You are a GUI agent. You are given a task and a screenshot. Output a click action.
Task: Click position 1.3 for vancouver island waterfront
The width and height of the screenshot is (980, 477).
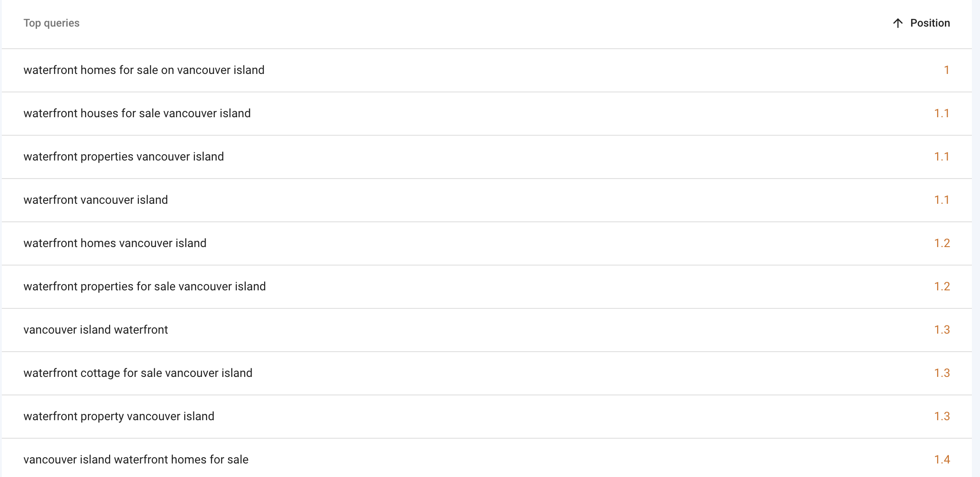(x=942, y=330)
